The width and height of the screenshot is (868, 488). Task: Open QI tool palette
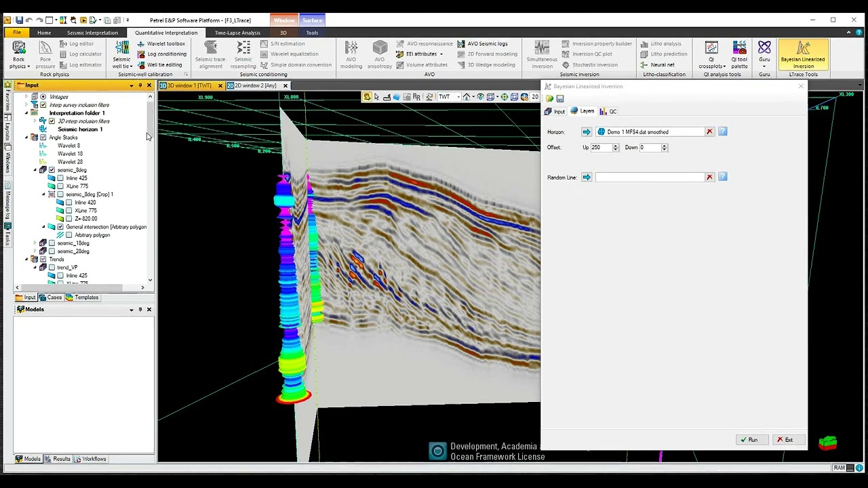point(739,54)
